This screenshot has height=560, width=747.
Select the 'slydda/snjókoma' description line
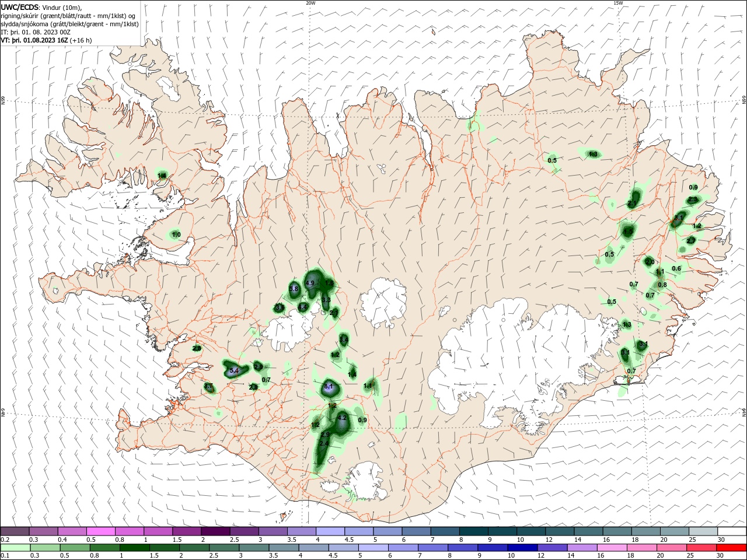tap(70, 24)
